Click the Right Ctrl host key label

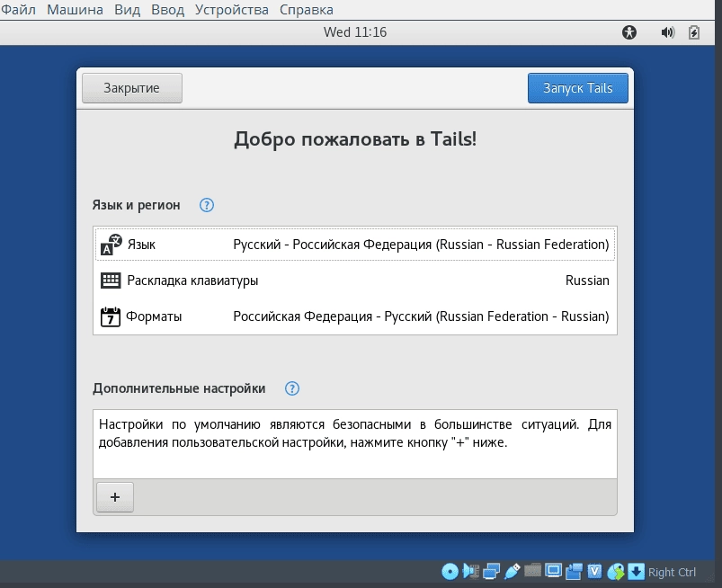(x=672, y=573)
